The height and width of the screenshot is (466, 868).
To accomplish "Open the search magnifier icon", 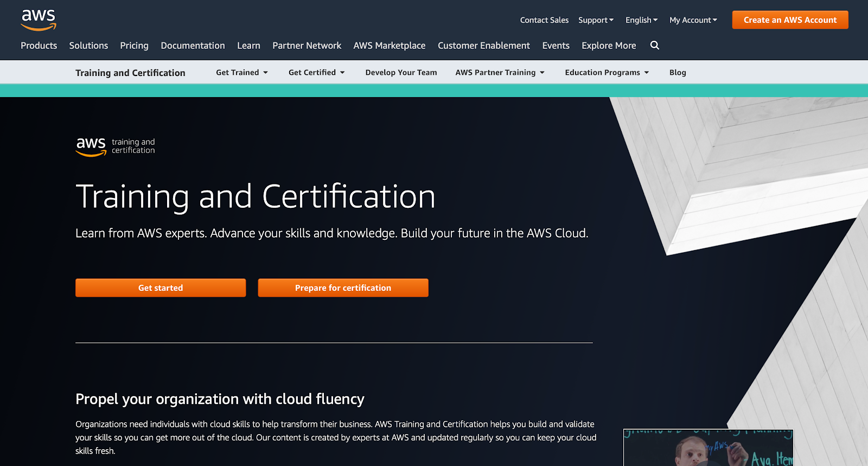I will tap(655, 46).
